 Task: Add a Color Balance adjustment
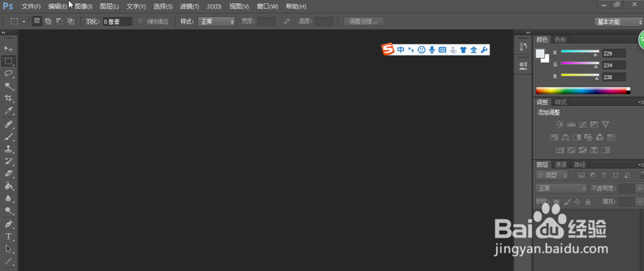(x=565, y=137)
